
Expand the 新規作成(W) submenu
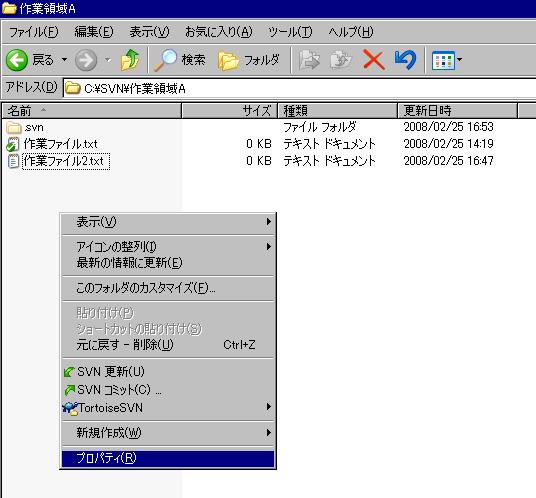pyautogui.click(x=168, y=433)
